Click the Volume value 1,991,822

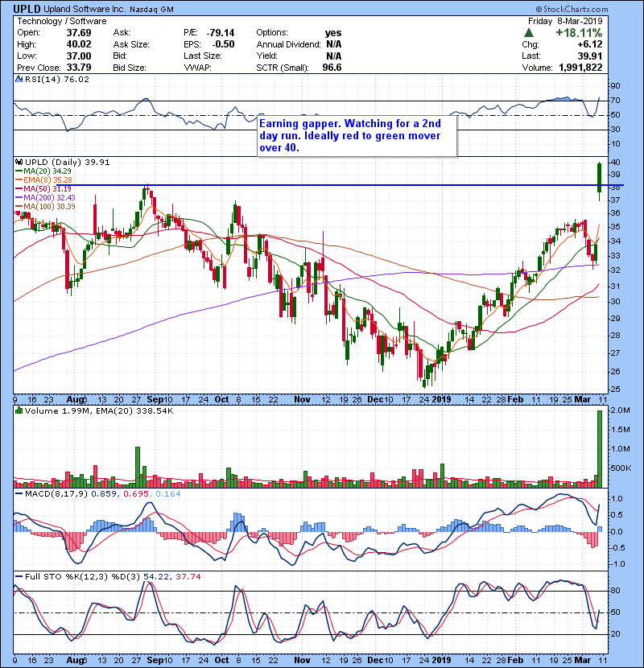point(580,68)
